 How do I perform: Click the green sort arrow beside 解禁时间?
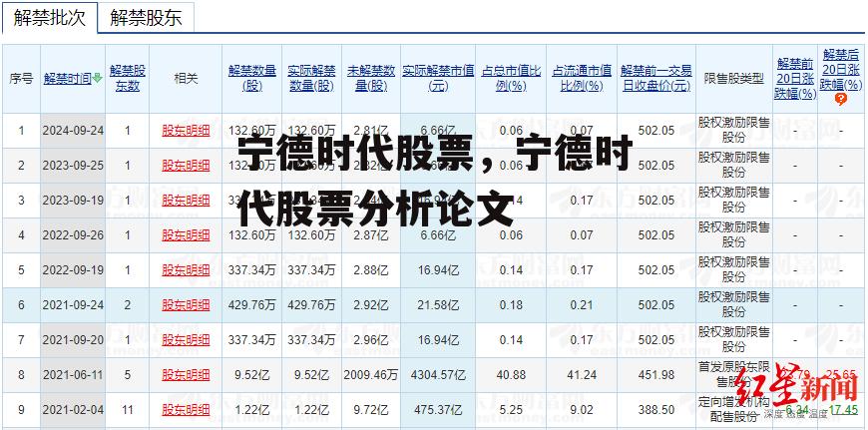[98, 78]
